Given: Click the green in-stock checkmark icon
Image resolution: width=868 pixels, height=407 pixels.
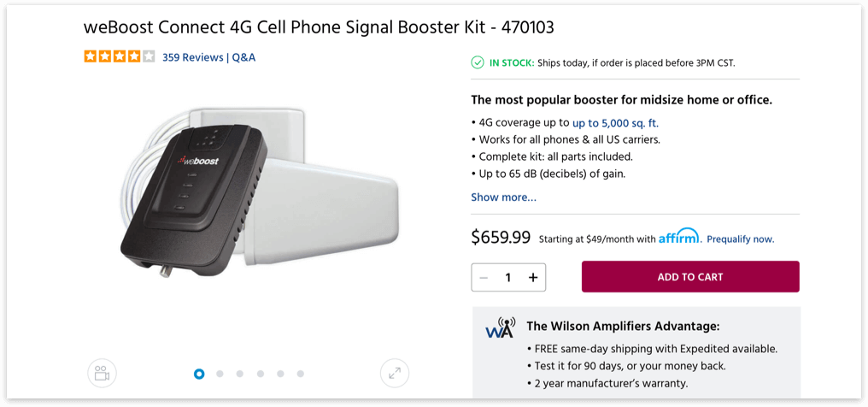Looking at the screenshot, I should 478,62.
